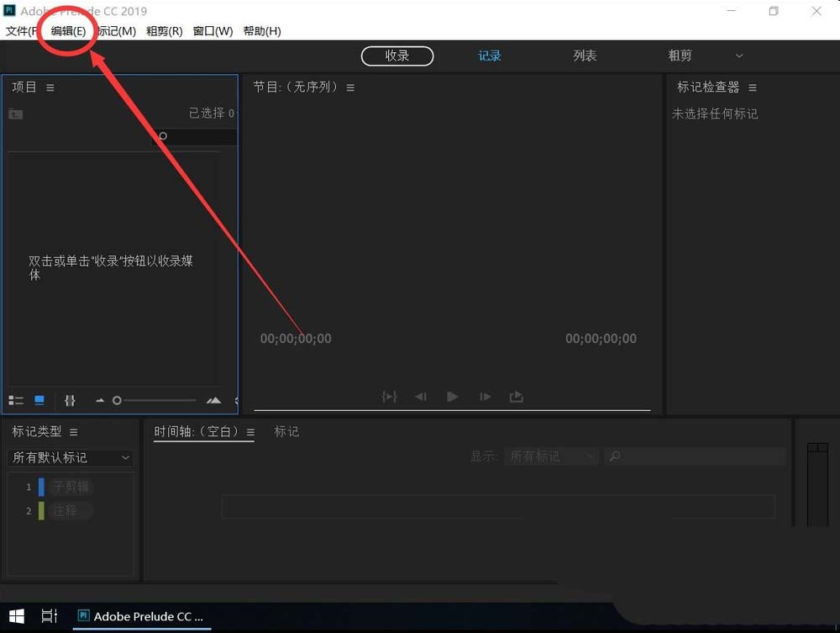Screen dimensions: 840x633
Task: Select the blue 子剪辑 marker type
Action: click(71, 486)
